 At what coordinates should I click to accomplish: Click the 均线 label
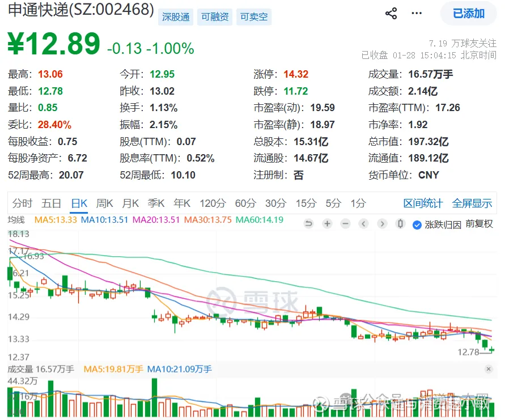(16, 220)
